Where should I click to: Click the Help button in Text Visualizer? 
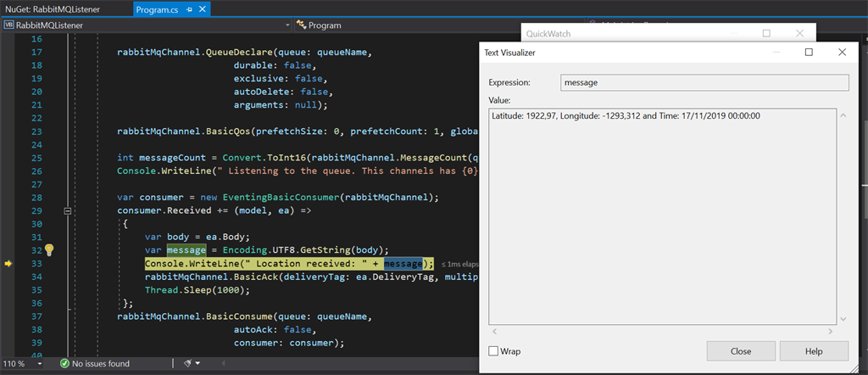(x=814, y=351)
